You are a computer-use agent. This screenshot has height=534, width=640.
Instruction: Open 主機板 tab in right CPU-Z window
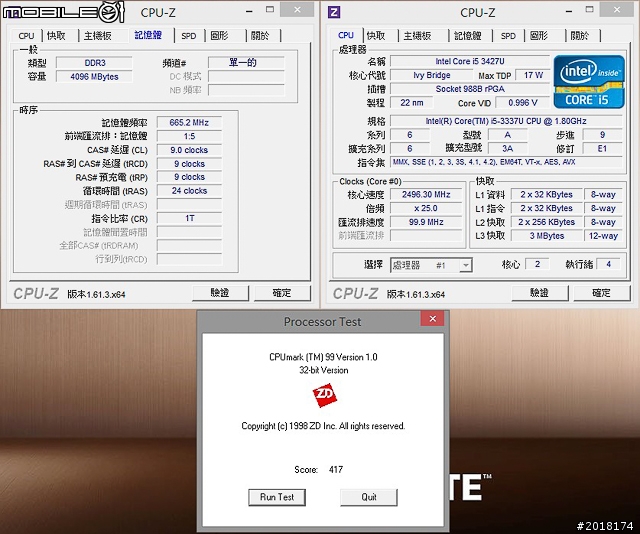click(418, 36)
